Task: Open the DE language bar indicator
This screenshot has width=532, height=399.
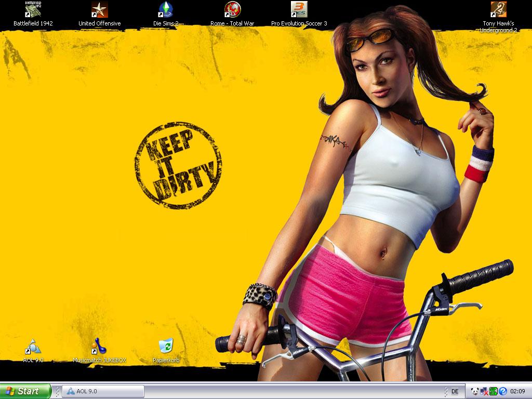Action: pos(455,391)
